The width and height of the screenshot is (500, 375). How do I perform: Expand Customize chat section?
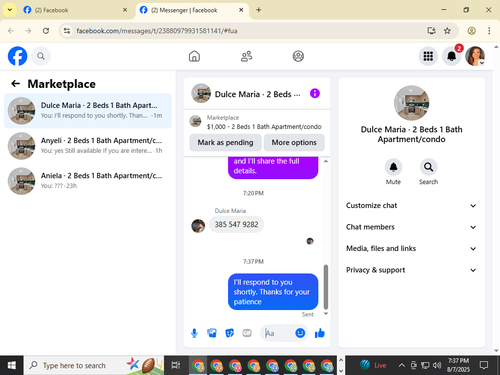(411, 205)
